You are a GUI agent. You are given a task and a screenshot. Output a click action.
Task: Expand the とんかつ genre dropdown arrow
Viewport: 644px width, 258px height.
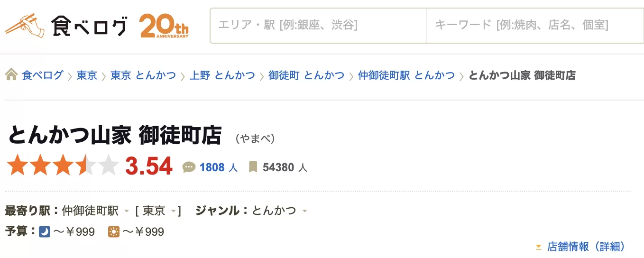point(304,211)
